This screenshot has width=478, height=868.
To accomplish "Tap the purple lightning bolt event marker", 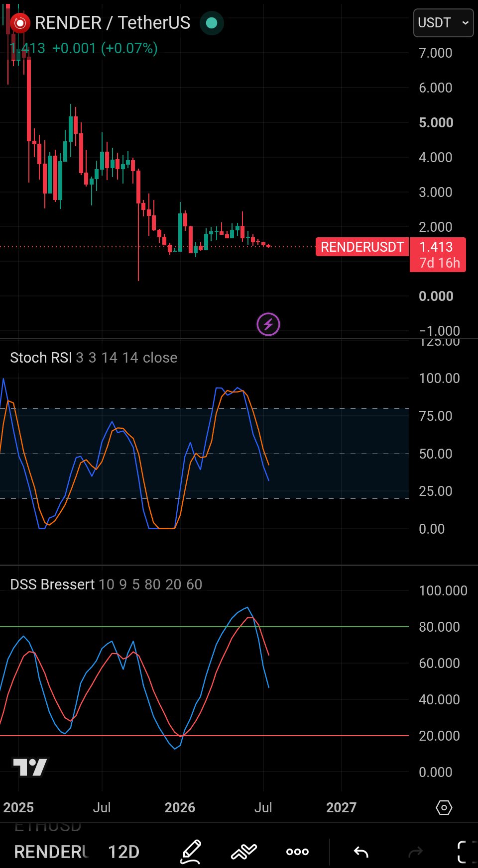I will (268, 324).
